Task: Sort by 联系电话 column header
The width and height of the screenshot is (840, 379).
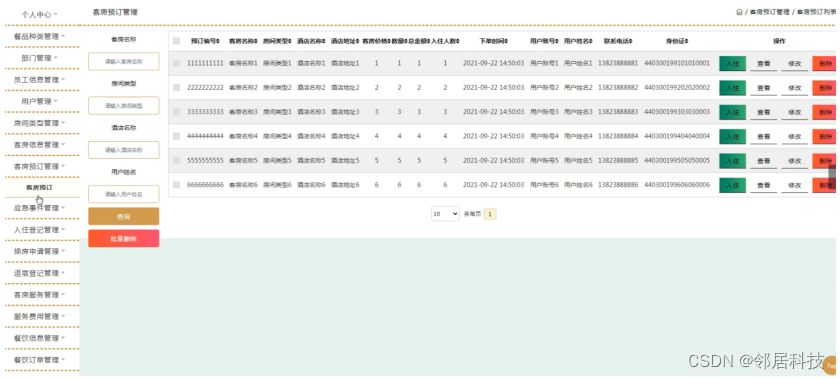Action: (x=618, y=41)
